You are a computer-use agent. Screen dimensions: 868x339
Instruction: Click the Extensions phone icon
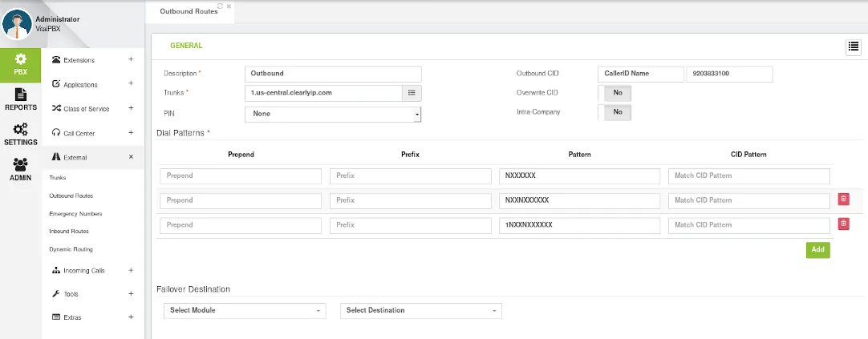pos(56,60)
